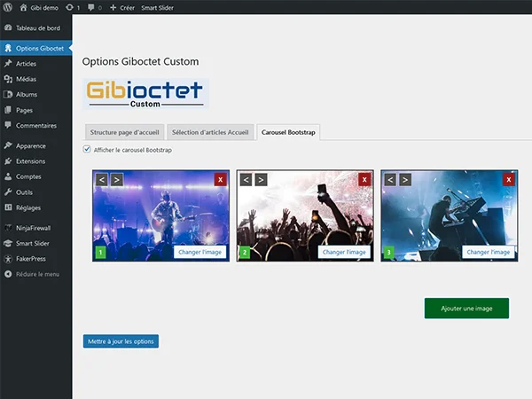This screenshot has width=532, height=399.
Task: Click Changer l'image on image 1
Action: coord(199,252)
